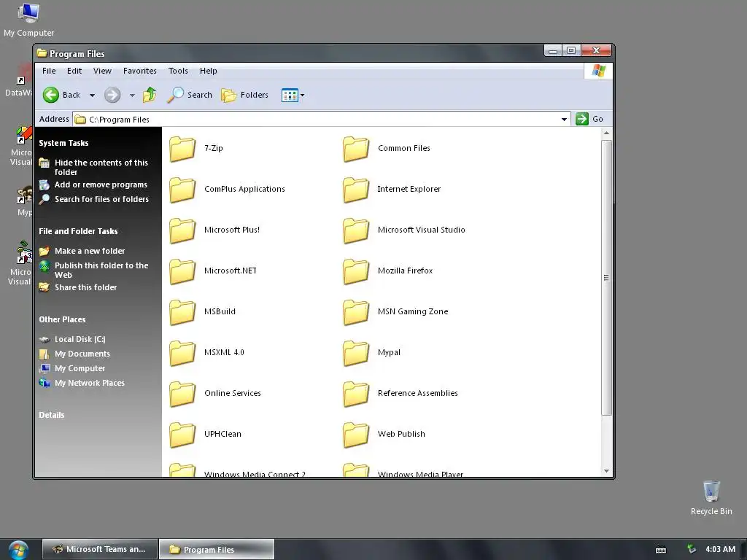Open the Back history dropdown arrow
This screenshot has width=747, height=560.
(x=93, y=96)
